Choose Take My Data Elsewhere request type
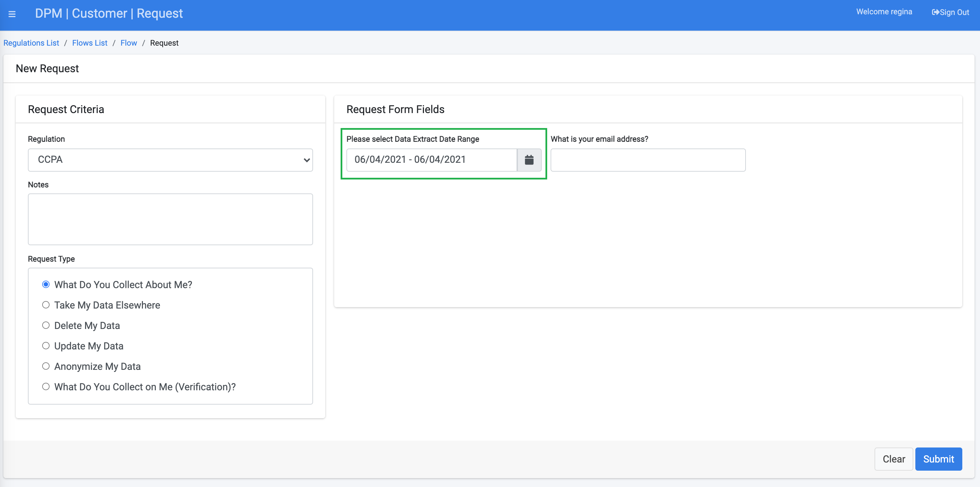The height and width of the screenshot is (487, 980). [x=46, y=305]
